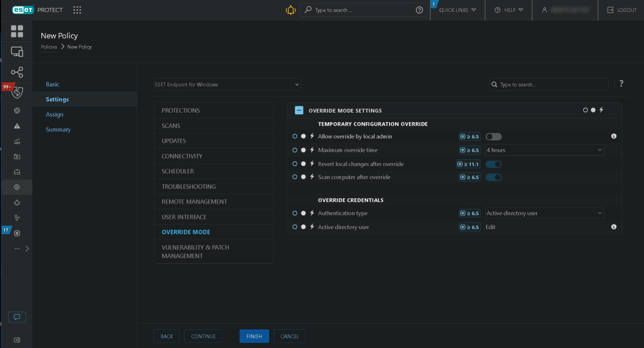This screenshot has height=348, width=644.
Task: Select the User Interface settings category
Action: coord(184,217)
